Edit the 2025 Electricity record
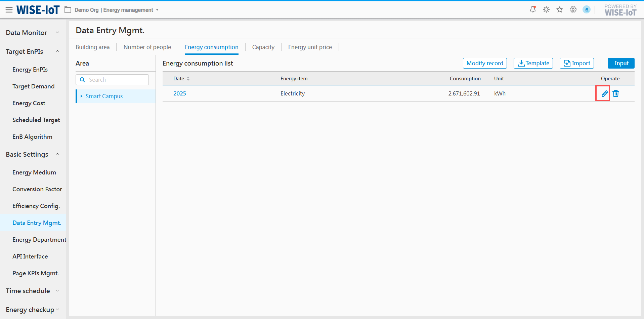The height and width of the screenshot is (319, 644). click(604, 93)
